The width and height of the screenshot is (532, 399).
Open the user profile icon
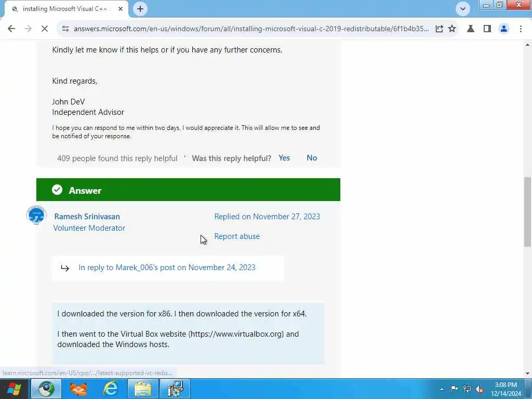[504, 29]
